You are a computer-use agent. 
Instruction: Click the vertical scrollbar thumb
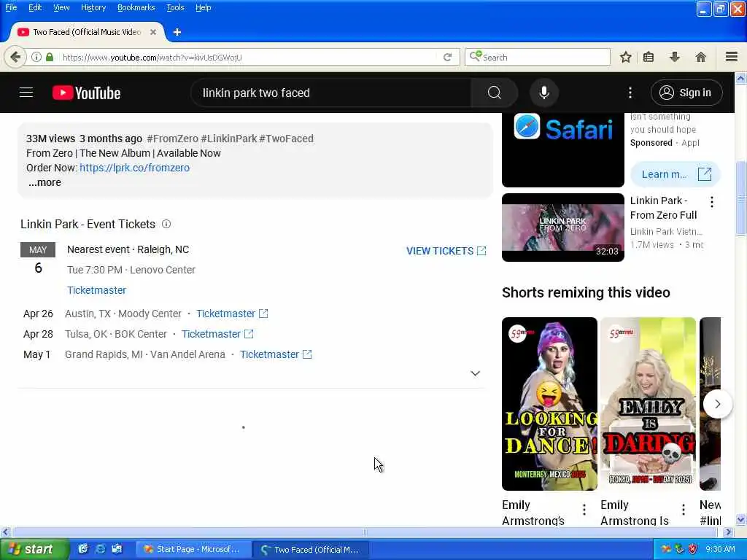[741, 198]
